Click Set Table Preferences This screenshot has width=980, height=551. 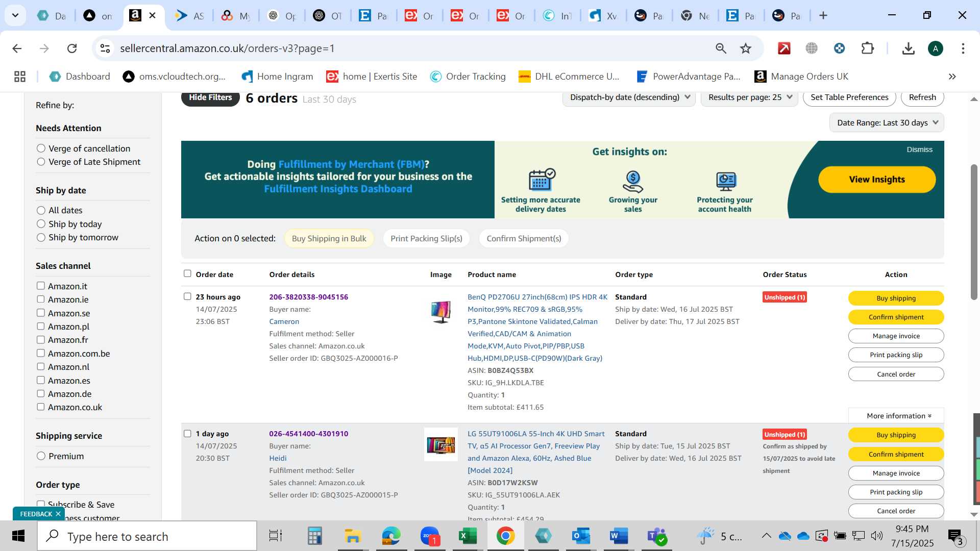[x=849, y=97]
